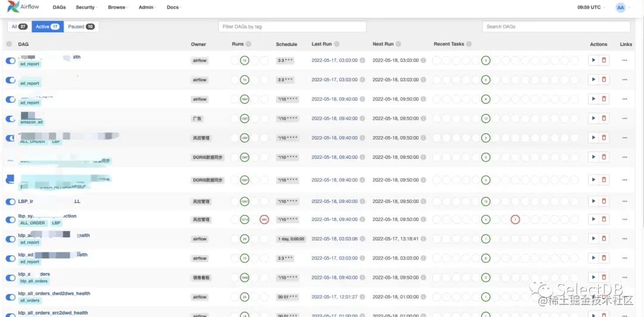
Task: Focus the Filter DAGs by tag field
Action: tap(292, 27)
